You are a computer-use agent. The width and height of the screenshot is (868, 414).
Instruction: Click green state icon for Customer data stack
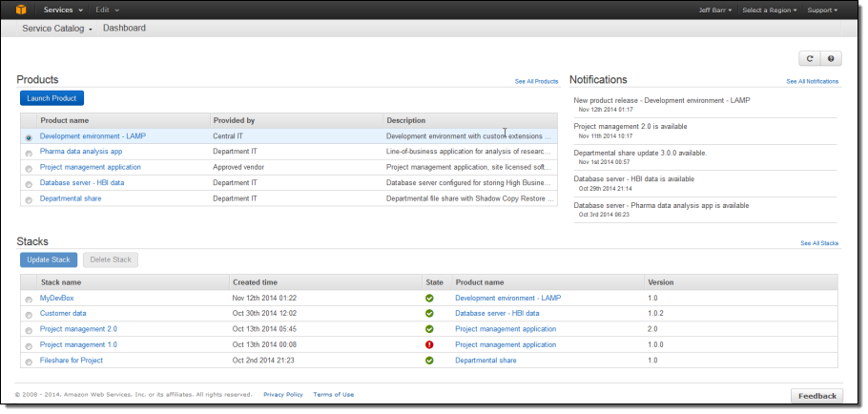click(429, 314)
